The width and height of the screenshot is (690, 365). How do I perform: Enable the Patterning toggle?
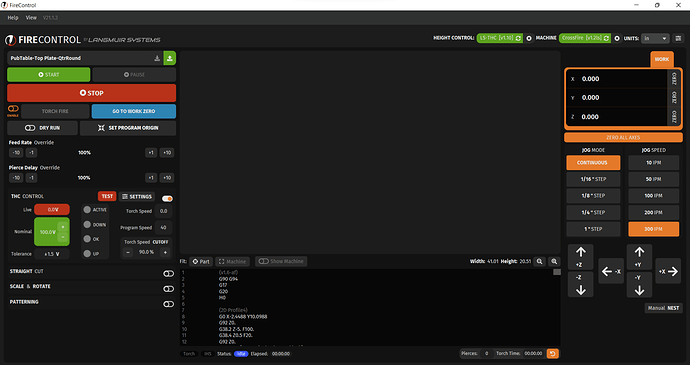pyautogui.click(x=169, y=304)
